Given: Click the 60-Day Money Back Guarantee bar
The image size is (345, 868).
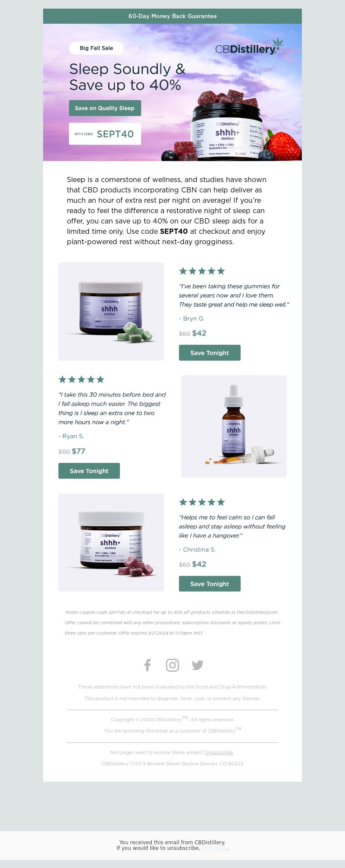Looking at the screenshot, I should click(x=172, y=16).
